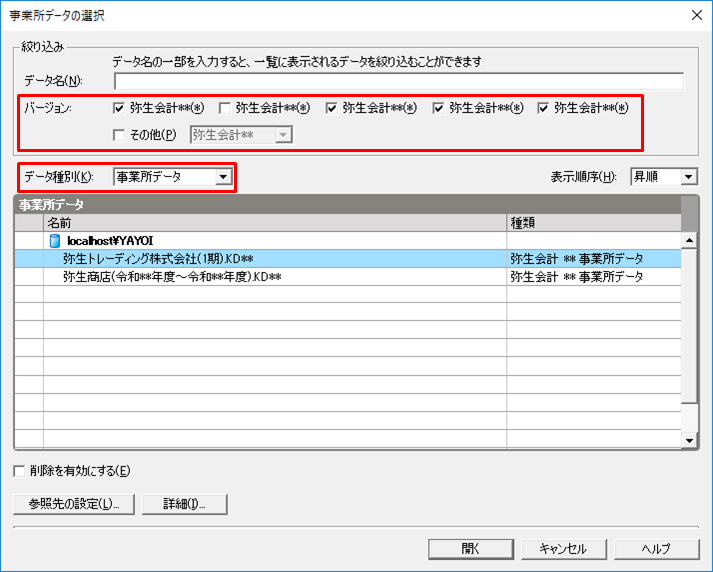Toggle the first 弥生会計 version checkbox
This screenshot has width=713, height=572.
pos(119,108)
